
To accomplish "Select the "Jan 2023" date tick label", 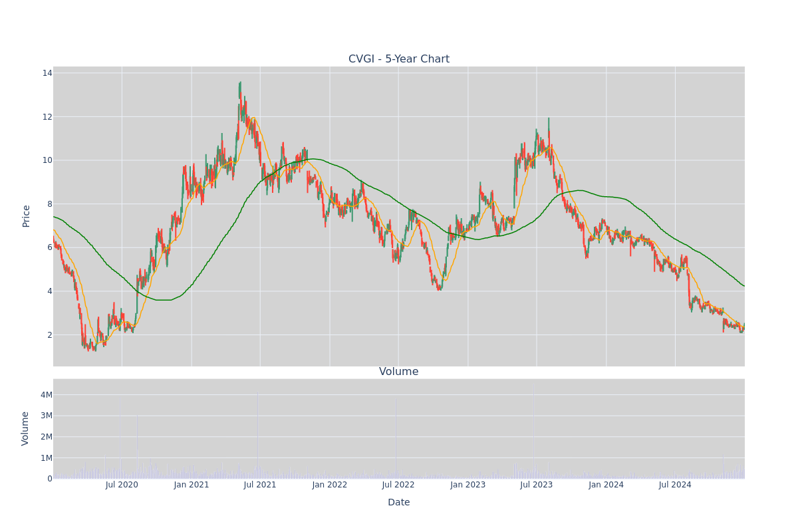I will click(468, 485).
